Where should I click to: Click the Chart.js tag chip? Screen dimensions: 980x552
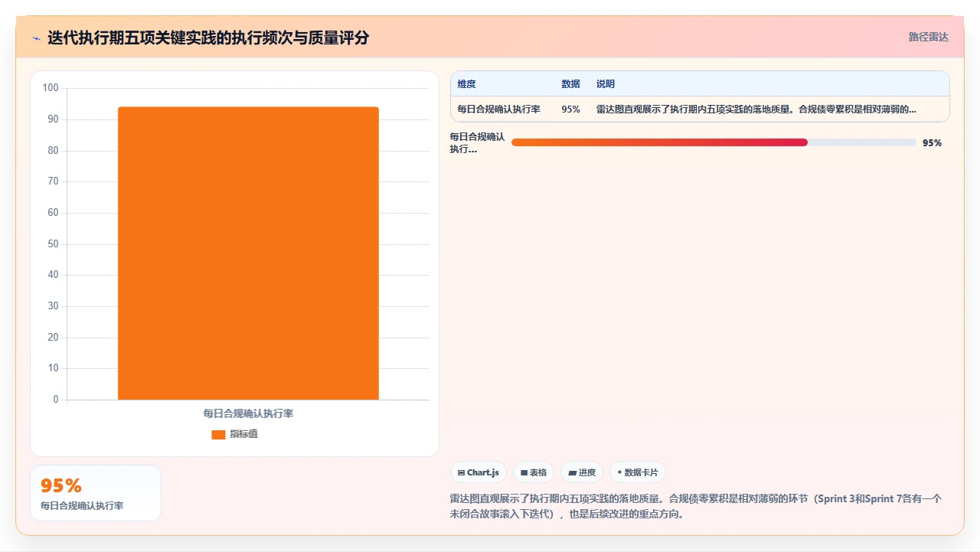coord(479,472)
